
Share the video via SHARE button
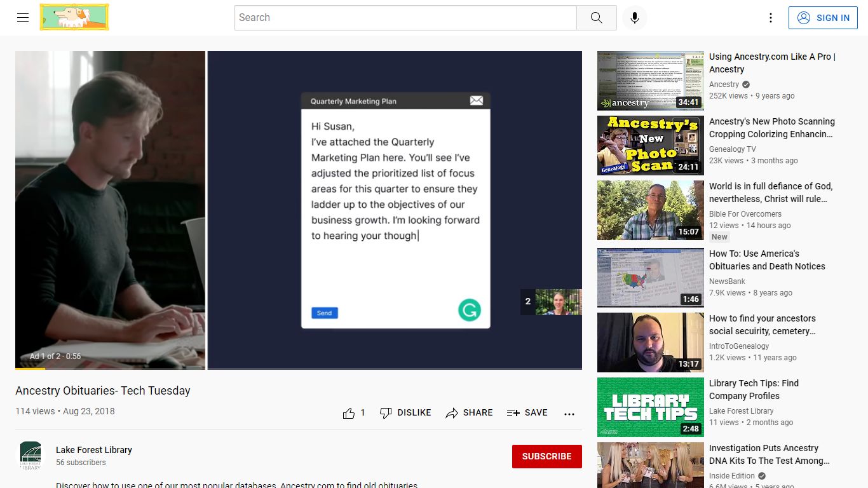click(469, 413)
